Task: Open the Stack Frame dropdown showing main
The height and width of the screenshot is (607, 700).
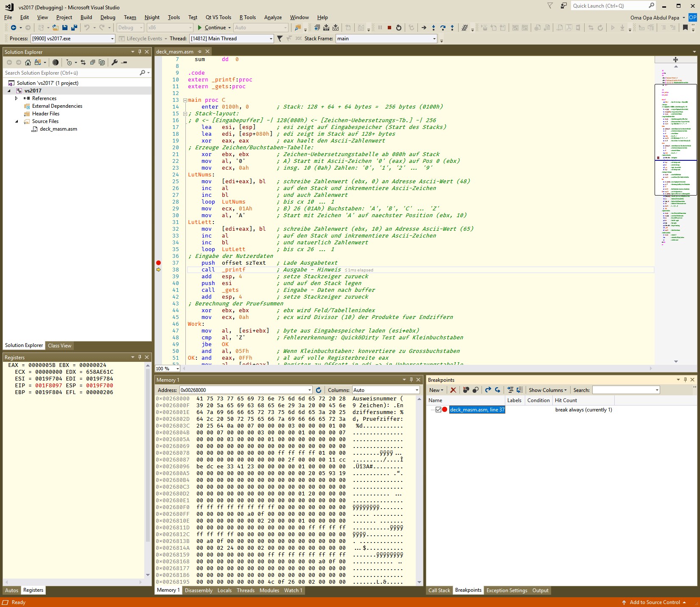Action: pyautogui.click(x=386, y=39)
